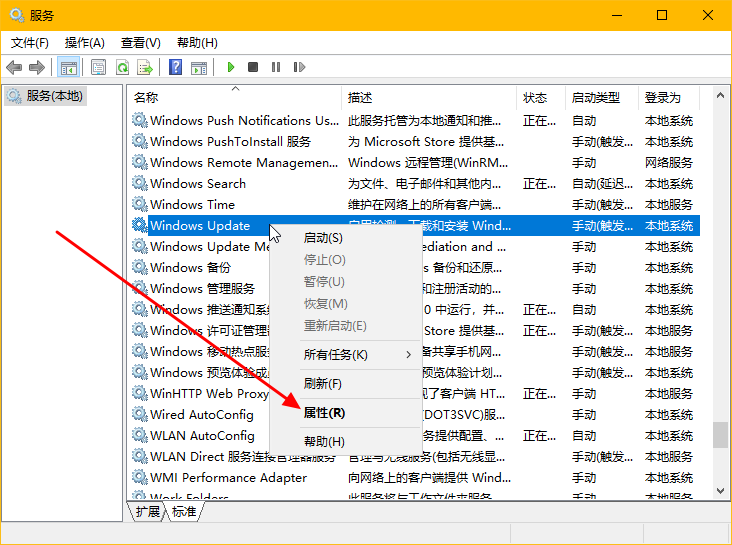The image size is (732, 545).
Task: Sort by the 登录为 column header
Action: point(669,98)
